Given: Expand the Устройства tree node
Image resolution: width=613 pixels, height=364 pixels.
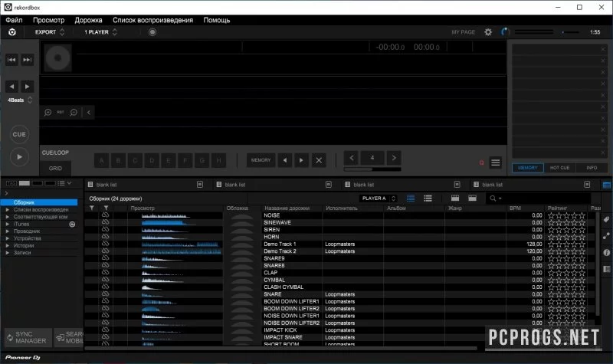Looking at the screenshot, I should coord(8,238).
